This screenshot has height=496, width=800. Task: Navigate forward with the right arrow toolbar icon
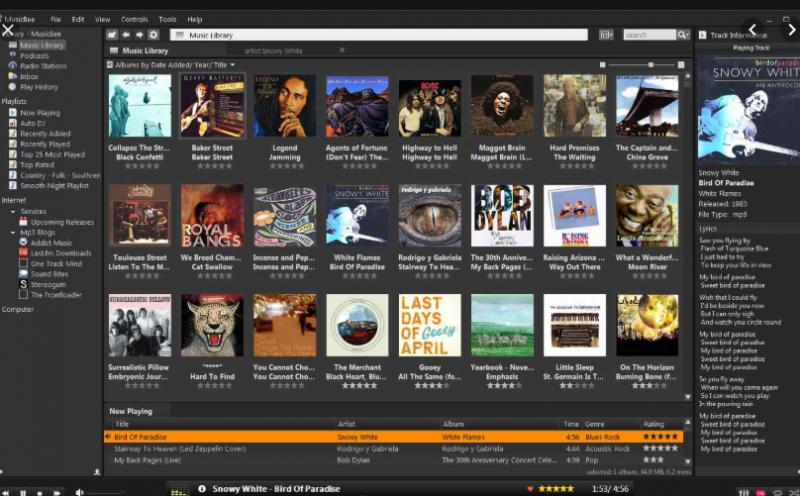[x=139, y=35]
